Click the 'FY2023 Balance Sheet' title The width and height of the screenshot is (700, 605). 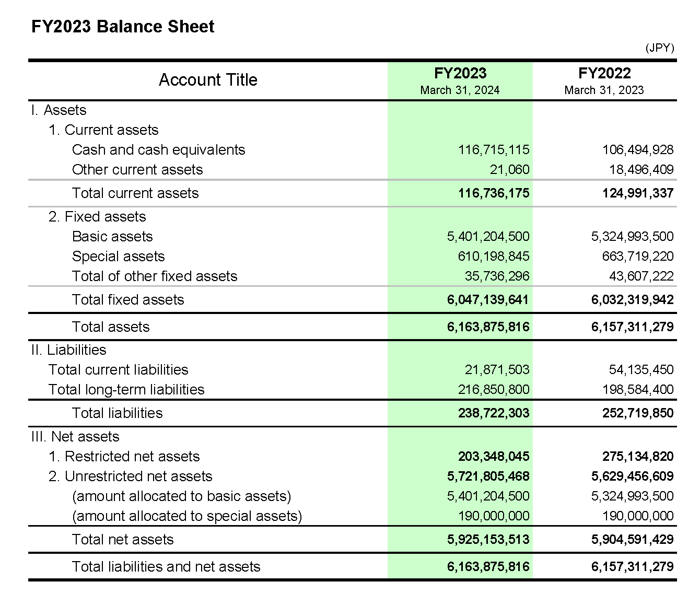click(x=123, y=27)
